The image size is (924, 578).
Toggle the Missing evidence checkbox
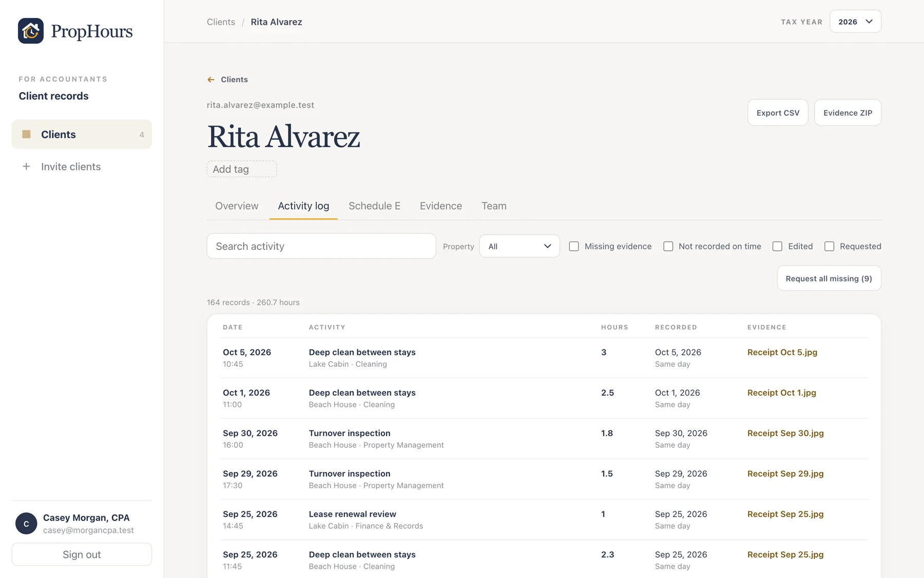574,246
